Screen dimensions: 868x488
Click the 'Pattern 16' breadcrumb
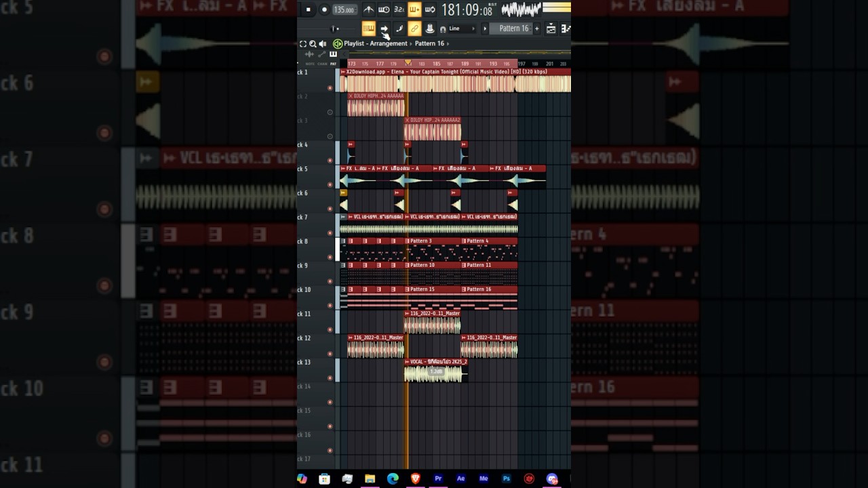click(429, 43)
